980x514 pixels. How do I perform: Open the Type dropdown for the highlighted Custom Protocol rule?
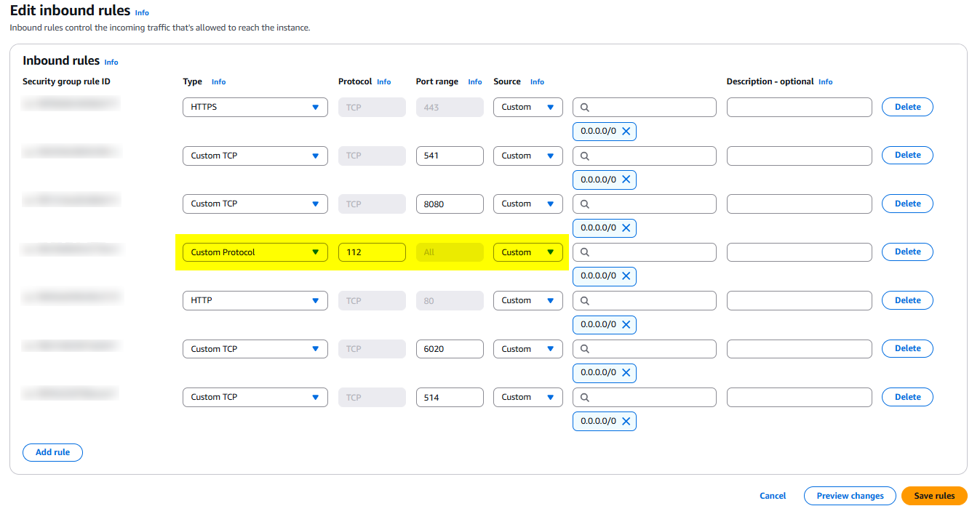pyautogui.click(x=255, y=252)
